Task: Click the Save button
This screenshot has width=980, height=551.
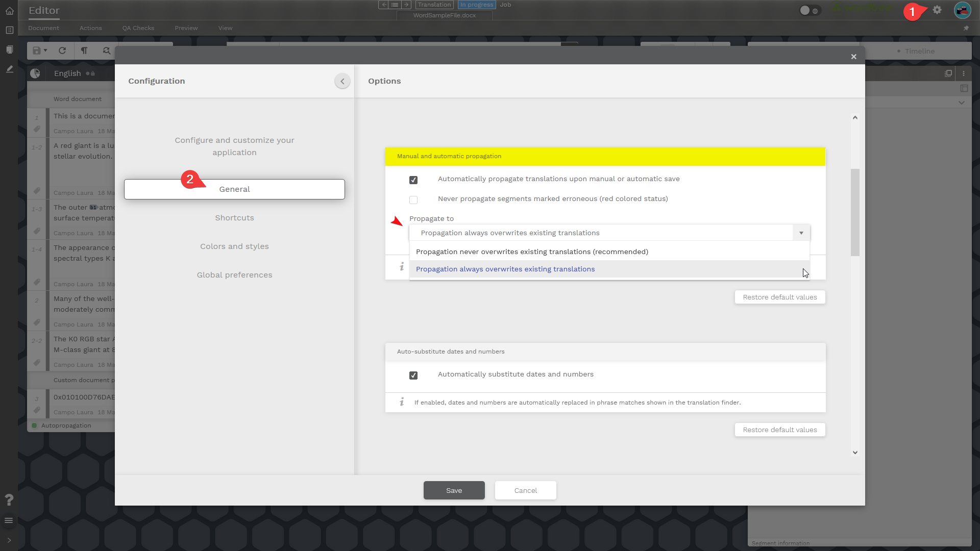Action: point(454,490)
